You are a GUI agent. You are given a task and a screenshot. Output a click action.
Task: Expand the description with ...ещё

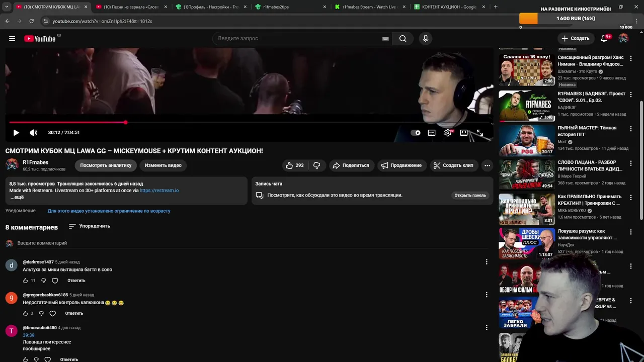[17, 197]
